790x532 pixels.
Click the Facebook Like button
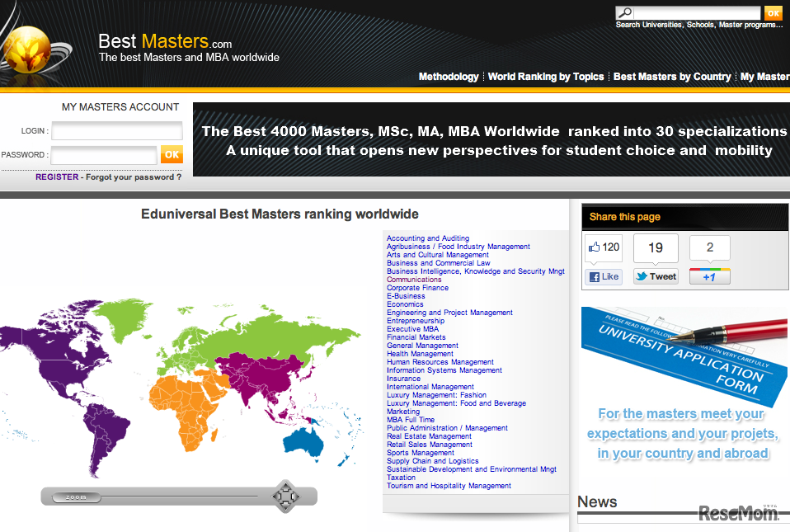(x=603, y=276)
